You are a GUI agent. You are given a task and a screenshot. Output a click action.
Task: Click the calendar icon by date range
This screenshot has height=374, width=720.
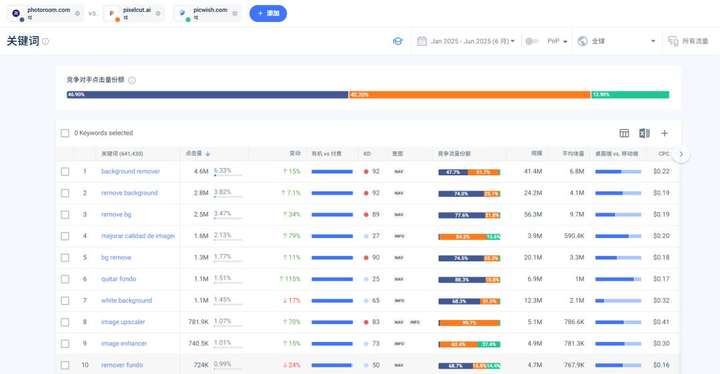(422, 41)
